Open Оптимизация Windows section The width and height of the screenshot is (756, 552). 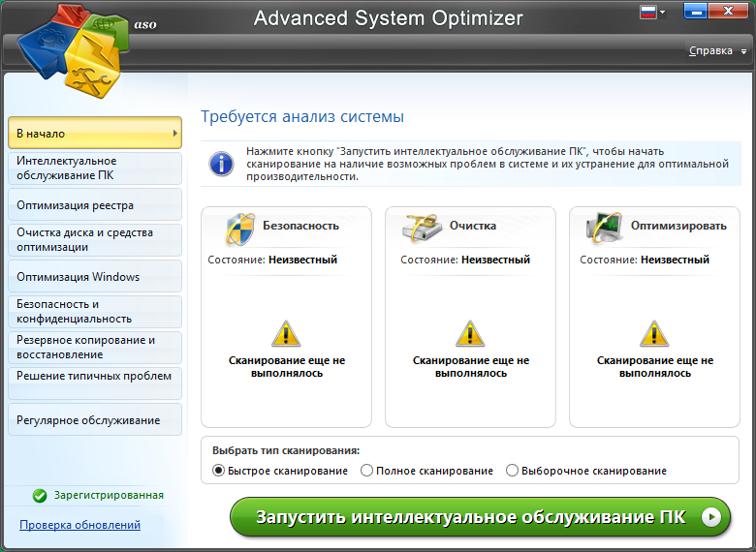click(95, 276)
